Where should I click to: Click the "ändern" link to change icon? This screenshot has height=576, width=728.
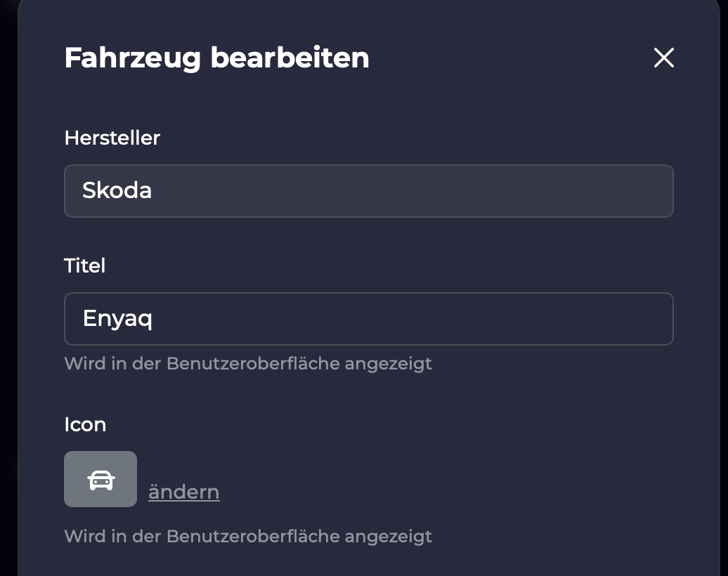183,492
